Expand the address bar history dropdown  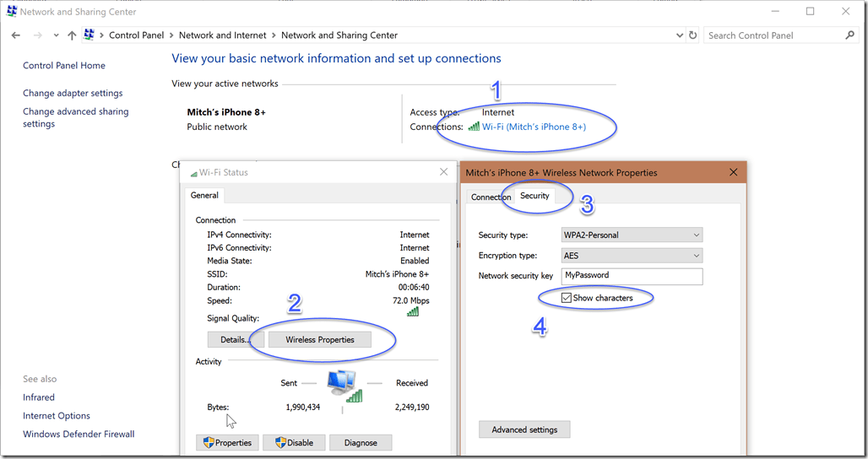point(681,35)
